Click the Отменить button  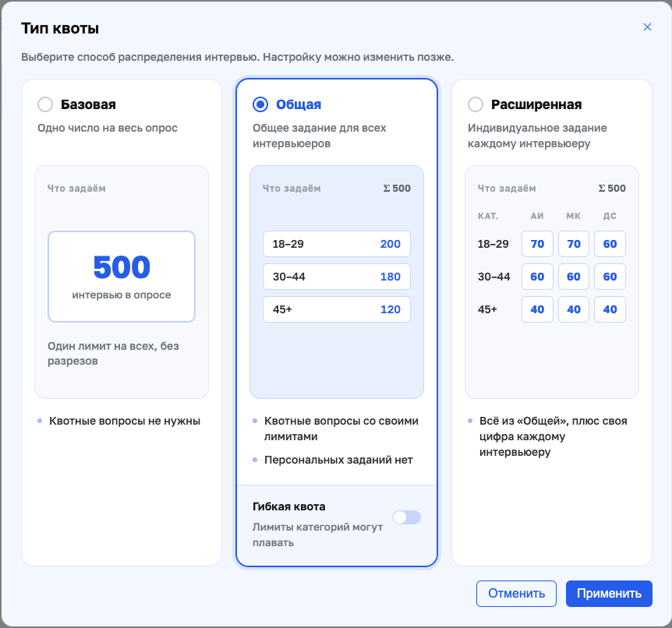point(516,593)
